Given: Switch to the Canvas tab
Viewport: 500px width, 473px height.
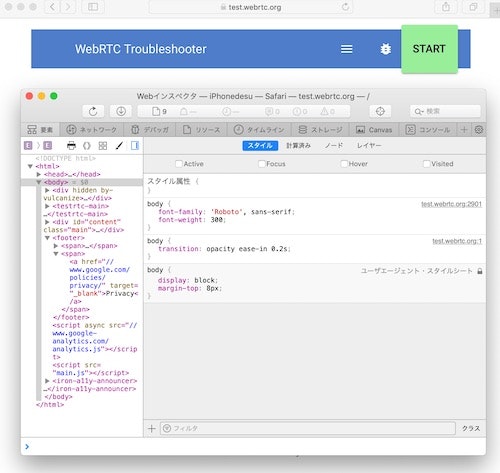Looking at the screenshot, I should [x=374, y=130].
